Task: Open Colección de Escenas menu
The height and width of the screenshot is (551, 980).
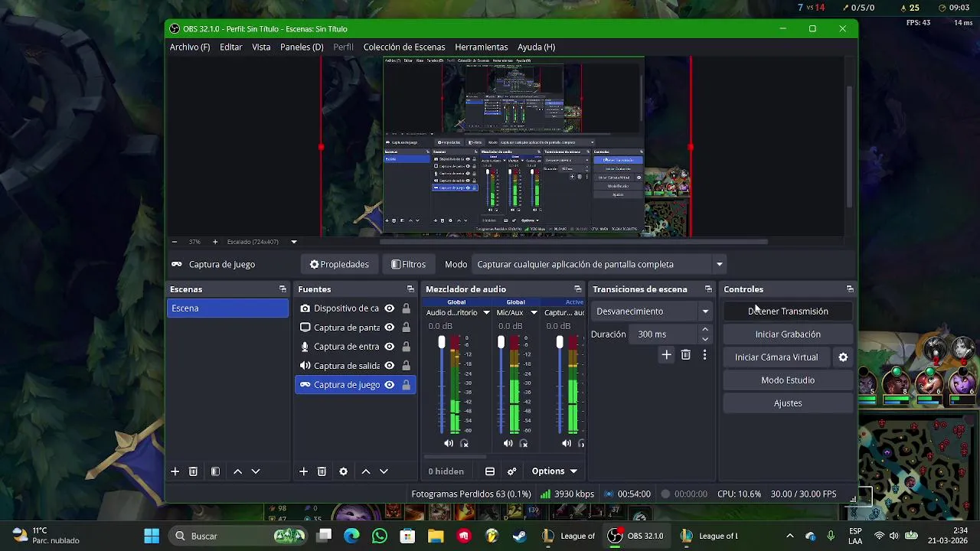Action: [404, 47]
